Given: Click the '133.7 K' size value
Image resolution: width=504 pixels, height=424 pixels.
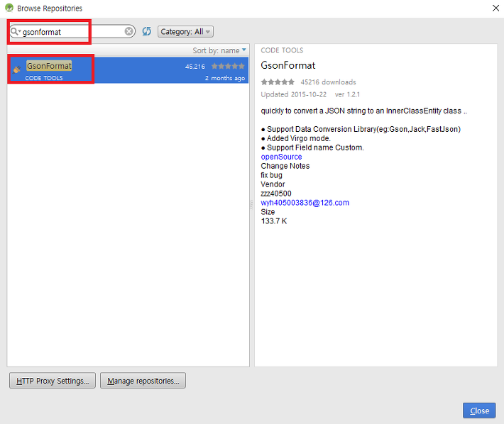Looking at the screenshot, I should click(x=274, y=221).
